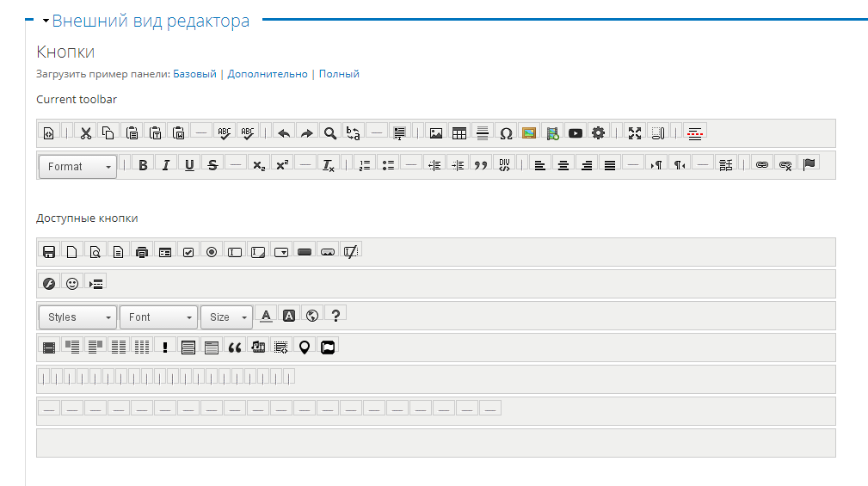Click the closing-quotes Blockquote icon in current toolbar
Image resolution: width=868 pixels, height=486 pixels.
481,165
